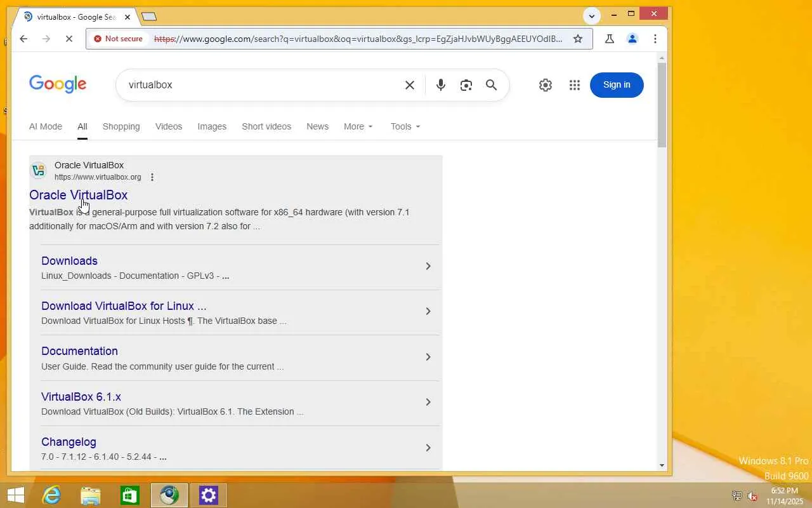Click the Not secure warning badge

click(x=119, y=39)
